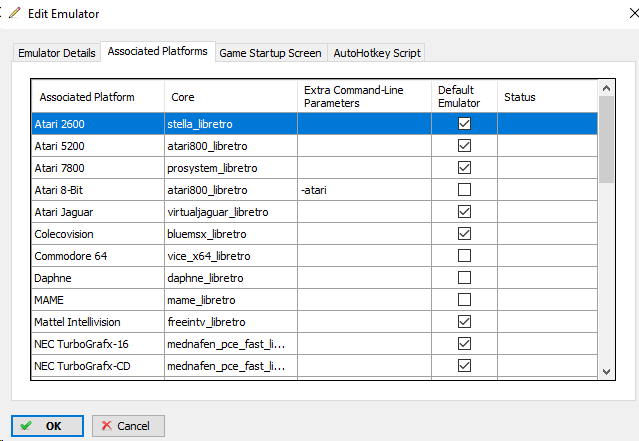Toggle Default Emulator for Atari Jaguar

pos(464,212)
